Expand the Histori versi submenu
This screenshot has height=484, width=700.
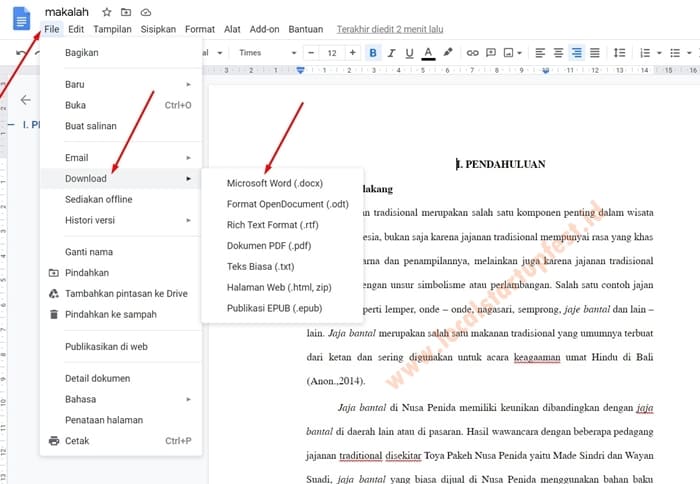click(121, 220)
